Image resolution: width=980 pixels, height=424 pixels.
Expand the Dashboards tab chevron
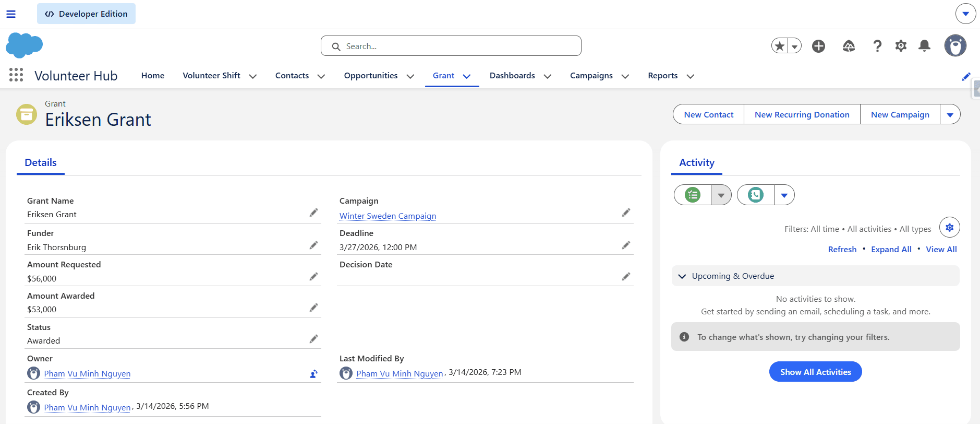548,76
